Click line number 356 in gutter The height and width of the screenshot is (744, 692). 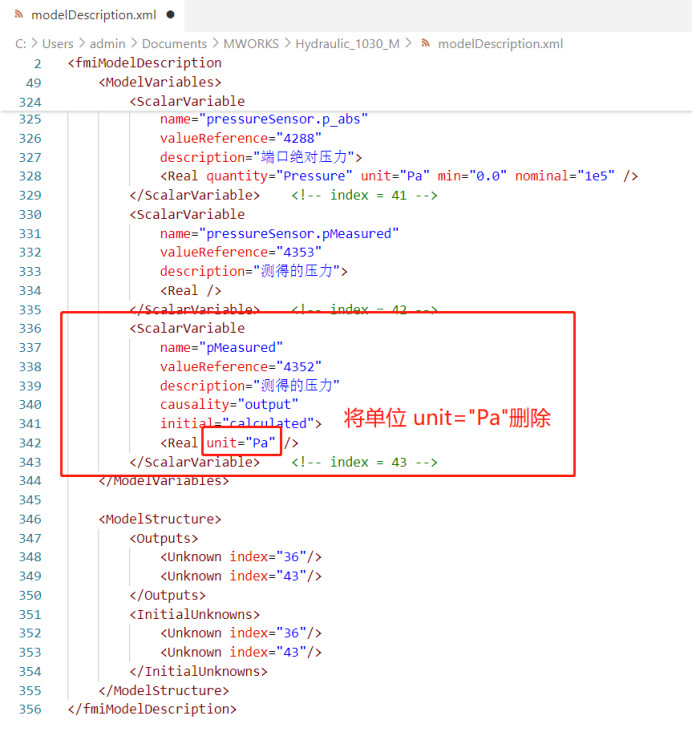pyautogui.click(x=30, y=709)
